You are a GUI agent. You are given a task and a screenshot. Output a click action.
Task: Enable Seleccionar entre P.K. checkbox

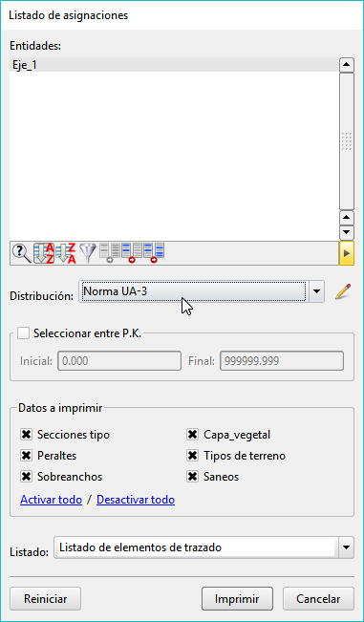[x=23, y=333]
